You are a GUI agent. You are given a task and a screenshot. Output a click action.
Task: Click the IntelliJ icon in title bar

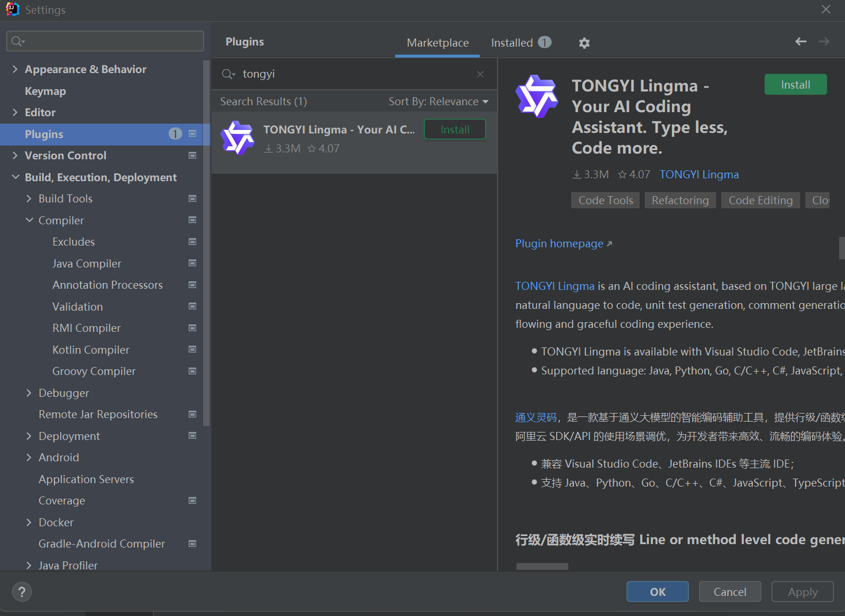tap(12, 9)
